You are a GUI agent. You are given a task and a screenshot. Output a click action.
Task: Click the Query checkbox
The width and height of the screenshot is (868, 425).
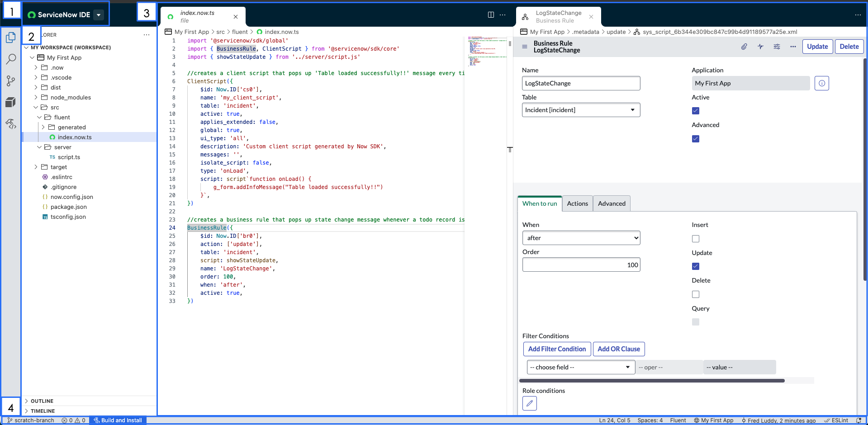[696, 322]
